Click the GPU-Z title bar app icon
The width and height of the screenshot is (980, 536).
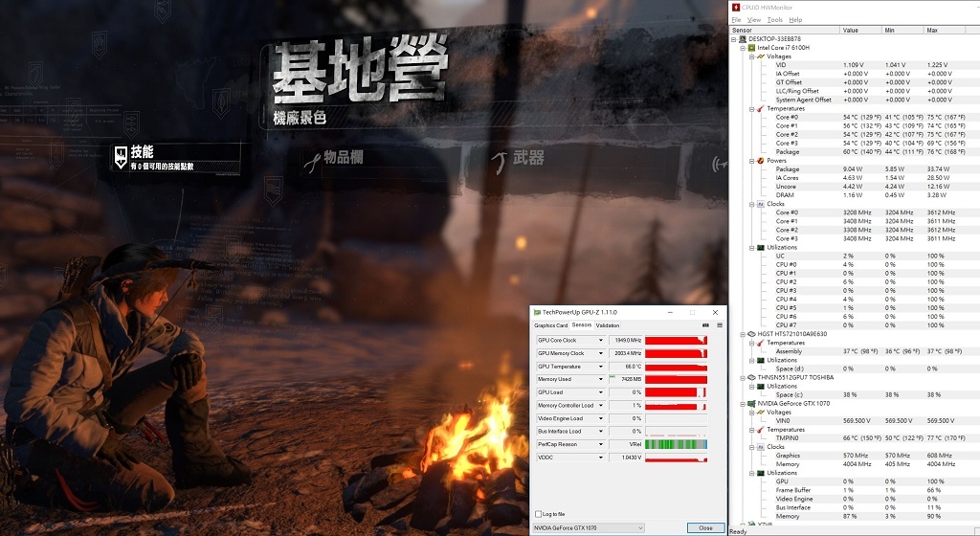click(537, 312)
